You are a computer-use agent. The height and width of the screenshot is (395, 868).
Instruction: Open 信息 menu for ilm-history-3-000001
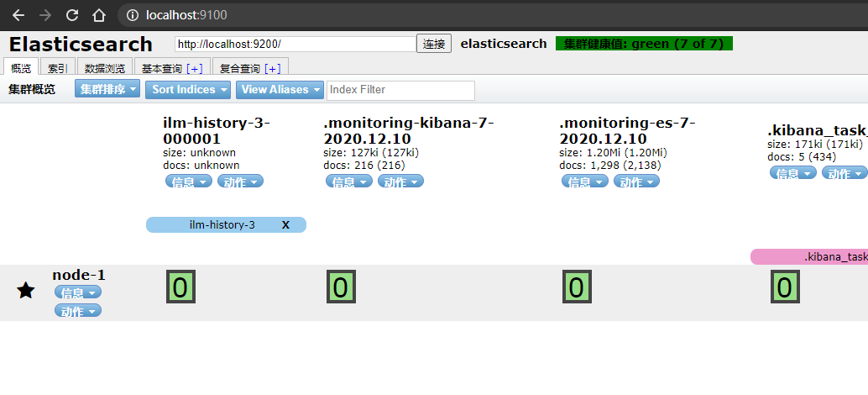[189, 182]
